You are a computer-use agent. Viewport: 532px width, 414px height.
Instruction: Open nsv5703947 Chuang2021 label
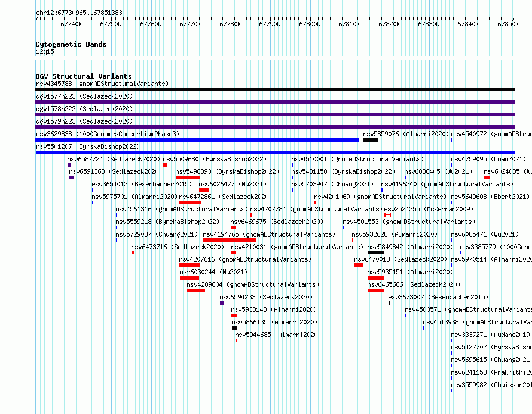[332, 184]
